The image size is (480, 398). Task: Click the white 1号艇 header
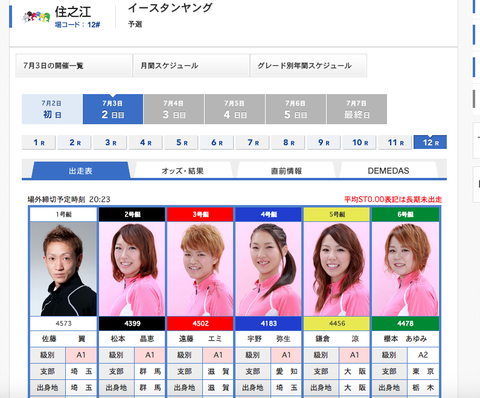pos(63,214)
